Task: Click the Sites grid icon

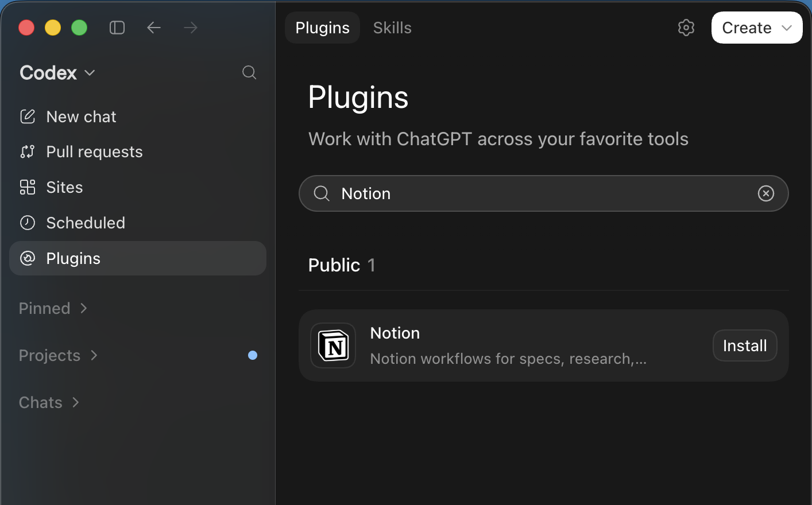Action: tap(28, 187)
